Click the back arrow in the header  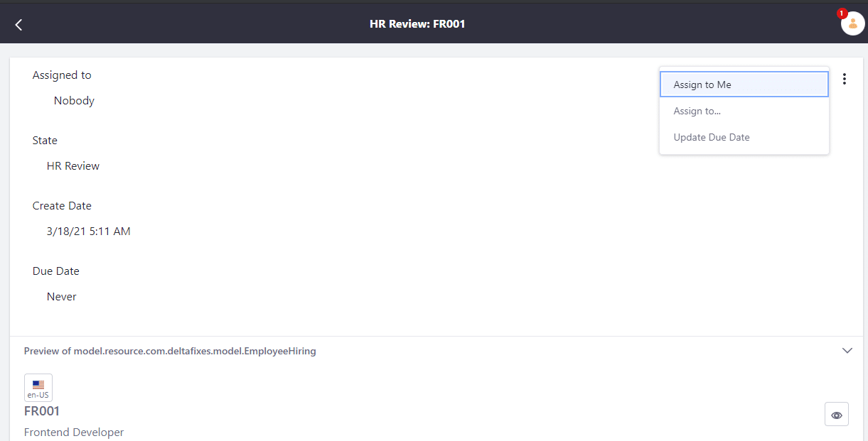click(18, 23)
